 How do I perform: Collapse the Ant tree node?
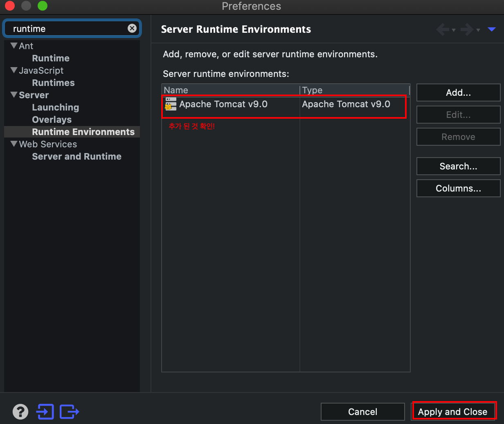click(14, 45)
